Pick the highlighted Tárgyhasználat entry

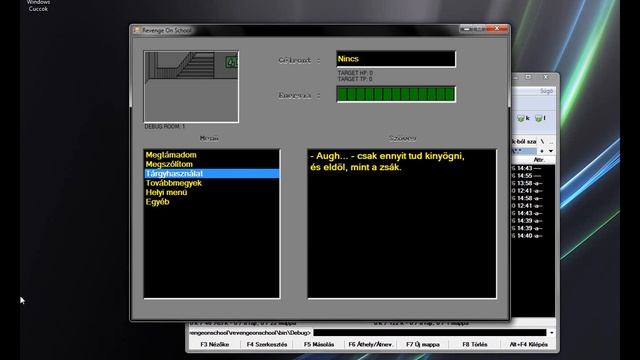click(212, 173)
